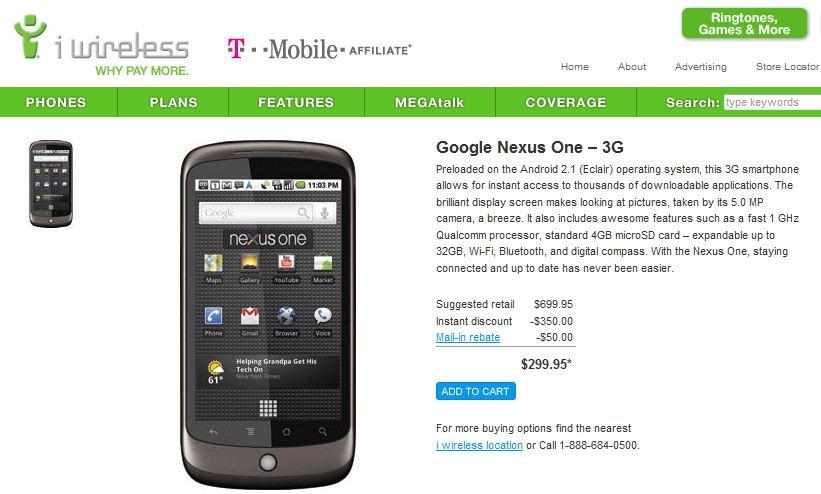Click the microphone icon in phone search
The image size is (821, 494).
(325, 213)
